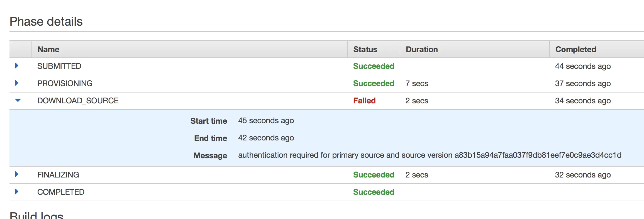
Task: Collapse the DOWNLOAD_SOURCE phase row
Action: (18, 100)
